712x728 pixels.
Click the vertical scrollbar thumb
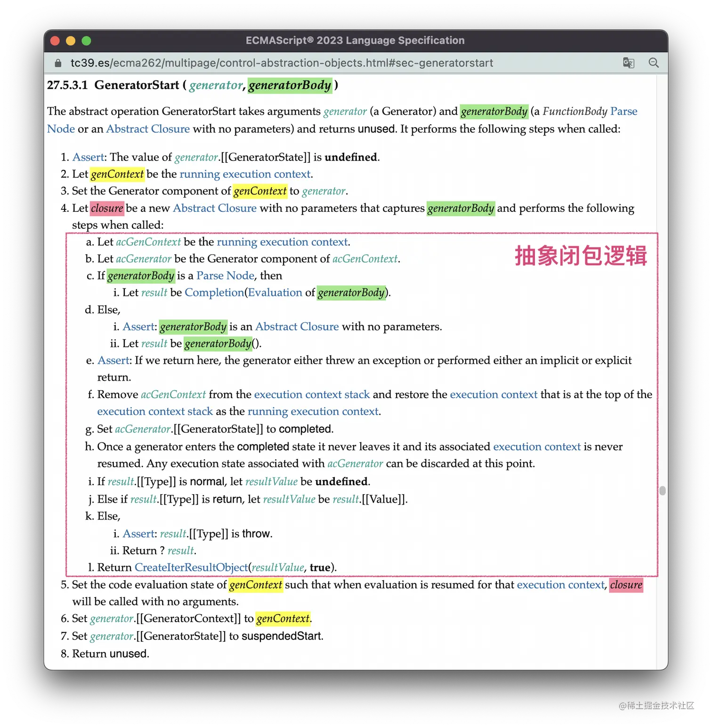tap(662, 490)
